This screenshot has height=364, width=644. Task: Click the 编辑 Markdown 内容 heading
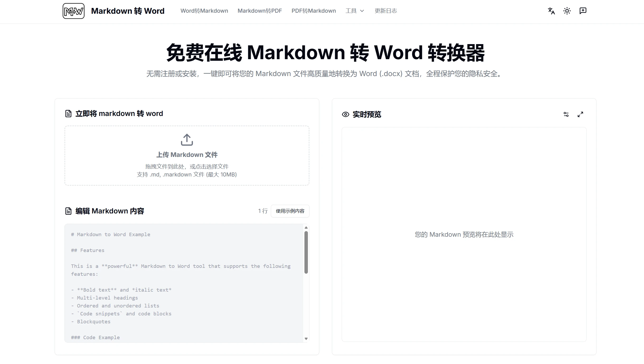coord(110,211)
